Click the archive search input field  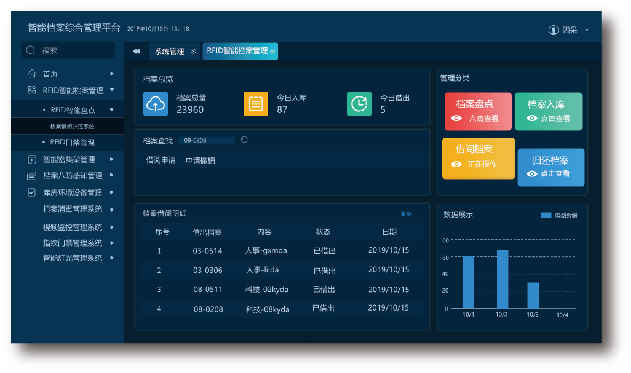click(206, 140)
